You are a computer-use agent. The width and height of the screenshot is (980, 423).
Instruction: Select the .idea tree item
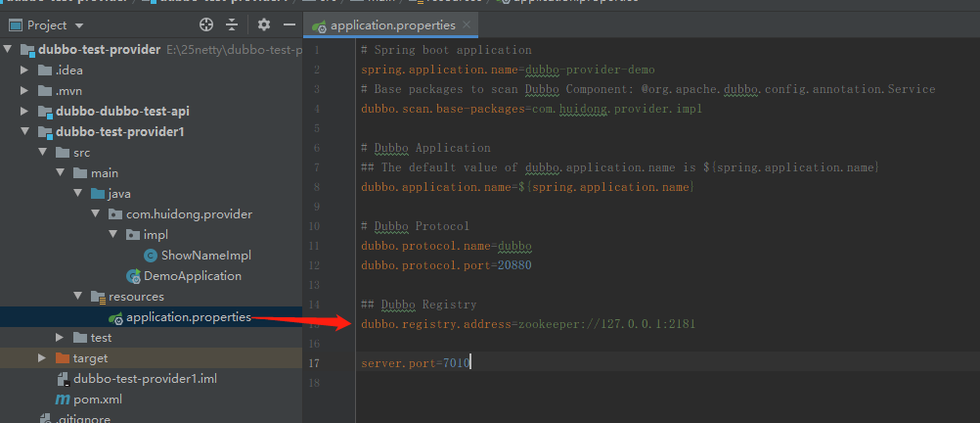(68, 70)
